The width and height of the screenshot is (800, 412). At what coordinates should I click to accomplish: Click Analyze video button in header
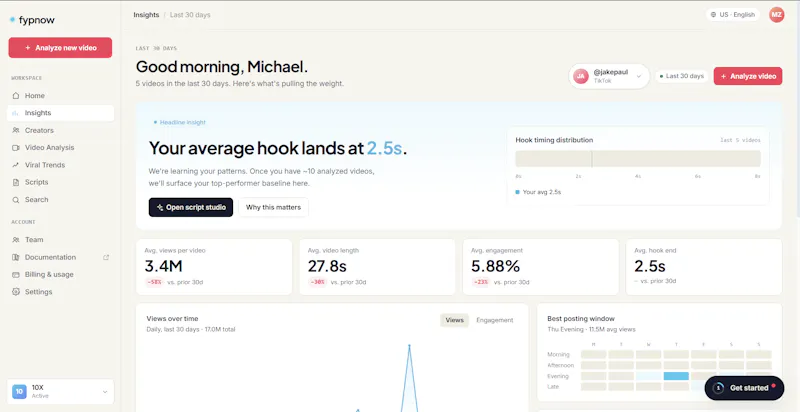tap(747, 76)
